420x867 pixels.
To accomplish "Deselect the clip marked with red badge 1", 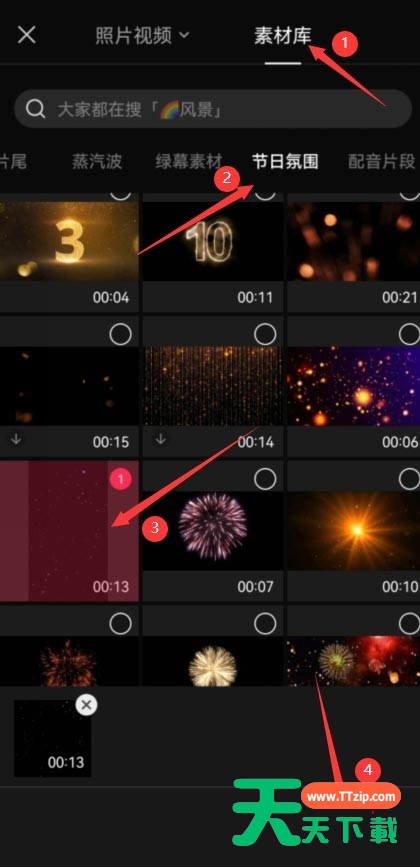I will [120, 479].
